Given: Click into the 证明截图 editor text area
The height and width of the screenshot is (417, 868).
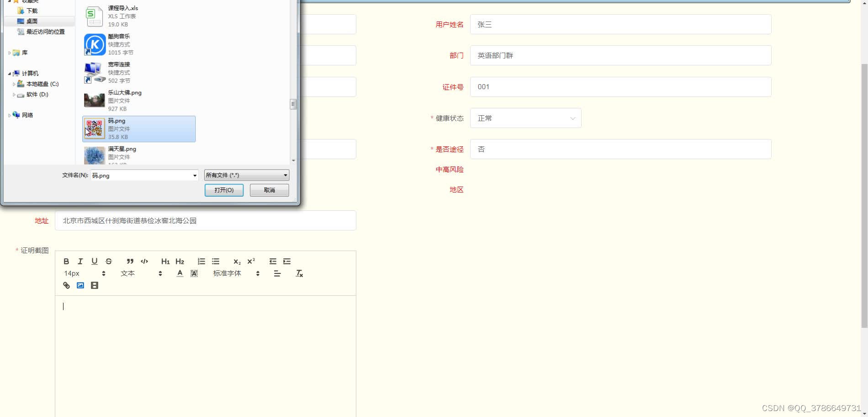Looking at the screenshot, I should [206, 356].
